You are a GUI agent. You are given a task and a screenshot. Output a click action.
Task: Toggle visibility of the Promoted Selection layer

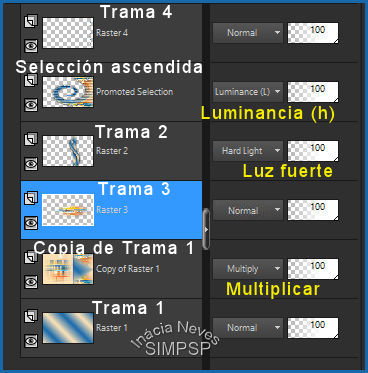pyautogui.click(x=31, y=105)
